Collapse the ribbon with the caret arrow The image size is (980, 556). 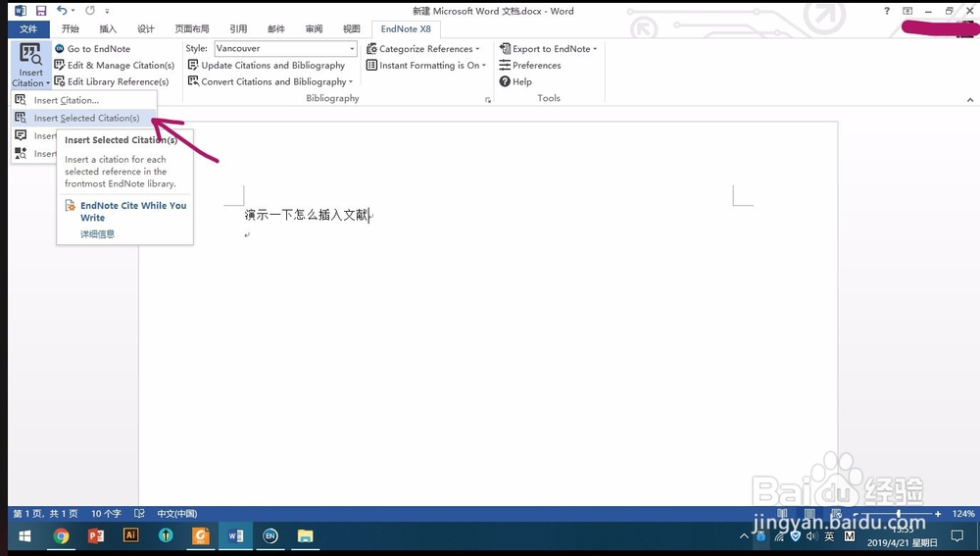970,100
